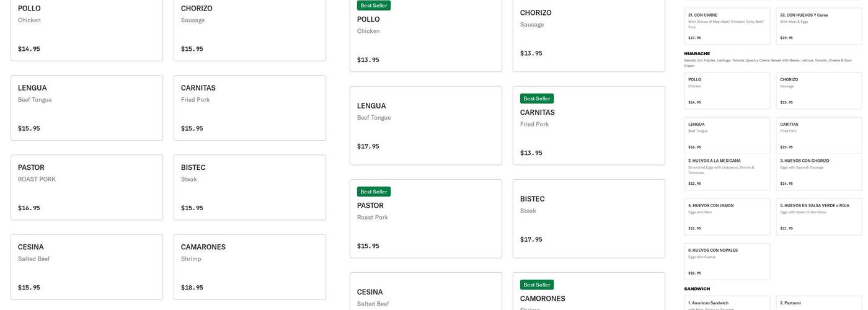Select 22. CON HUEVOS Y Carne
Viewport: 868px width, 310px height.
[x=818, y=26]
